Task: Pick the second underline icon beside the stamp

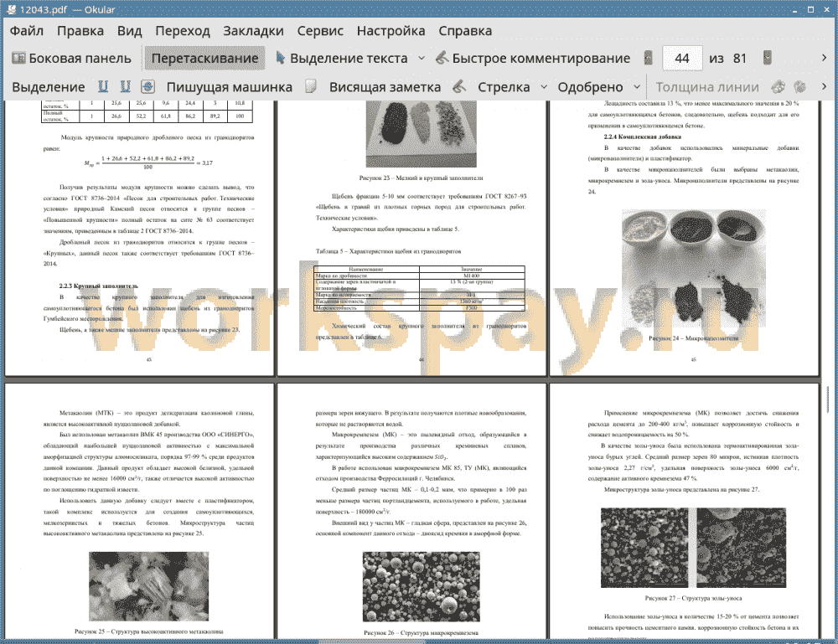Action: point(126,86)
